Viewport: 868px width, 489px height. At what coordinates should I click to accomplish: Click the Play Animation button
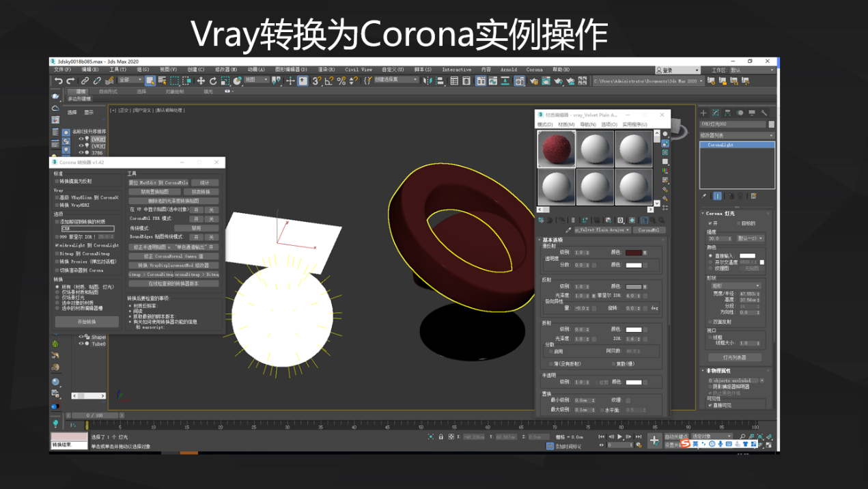619,436
